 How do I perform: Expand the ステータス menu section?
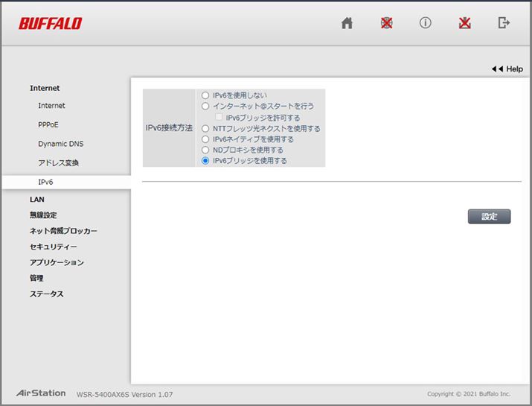(46, 294)
